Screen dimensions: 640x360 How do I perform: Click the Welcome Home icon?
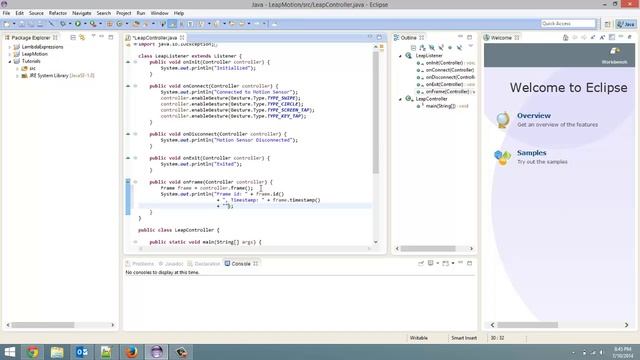pos(565,38)
